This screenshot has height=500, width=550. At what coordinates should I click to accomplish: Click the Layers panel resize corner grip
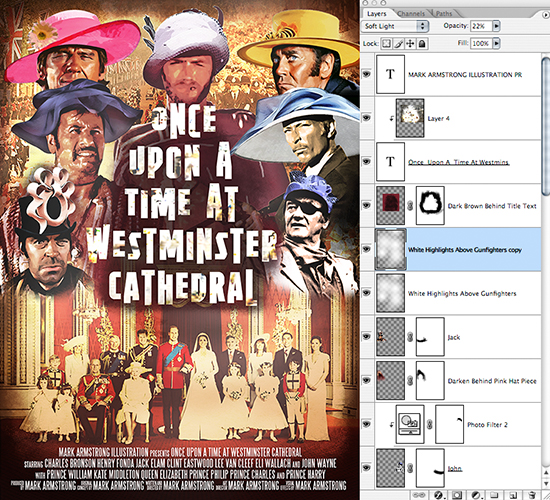pyautogui.click(x=546, y=495)
